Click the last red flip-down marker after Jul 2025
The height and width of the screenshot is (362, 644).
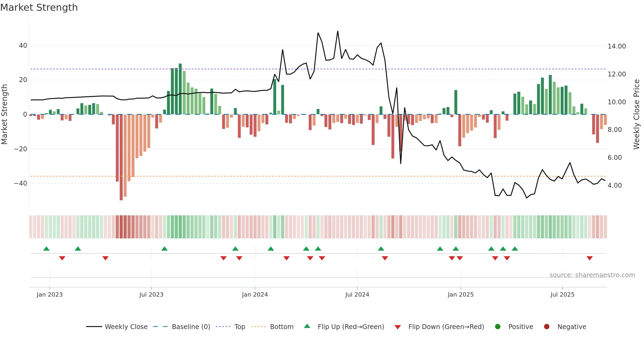click(590, 258)
